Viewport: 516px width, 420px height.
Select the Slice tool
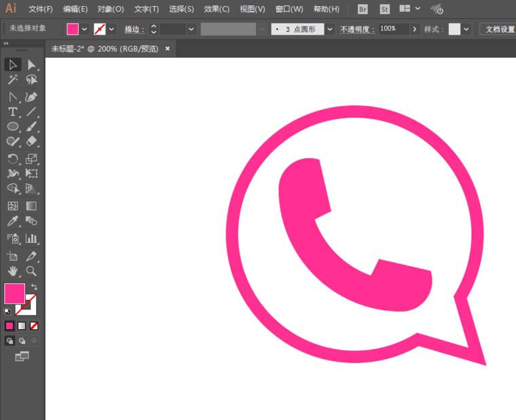[x=31, y=256]
